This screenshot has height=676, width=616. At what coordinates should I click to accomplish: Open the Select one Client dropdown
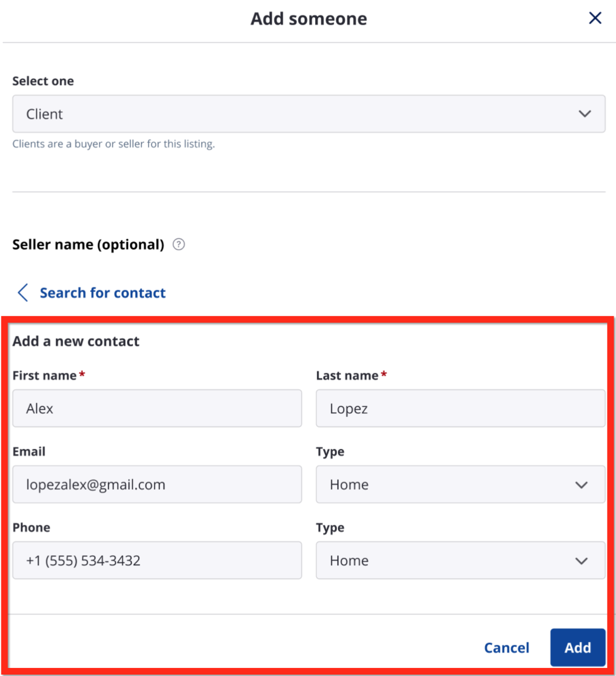tap(308, 114)
